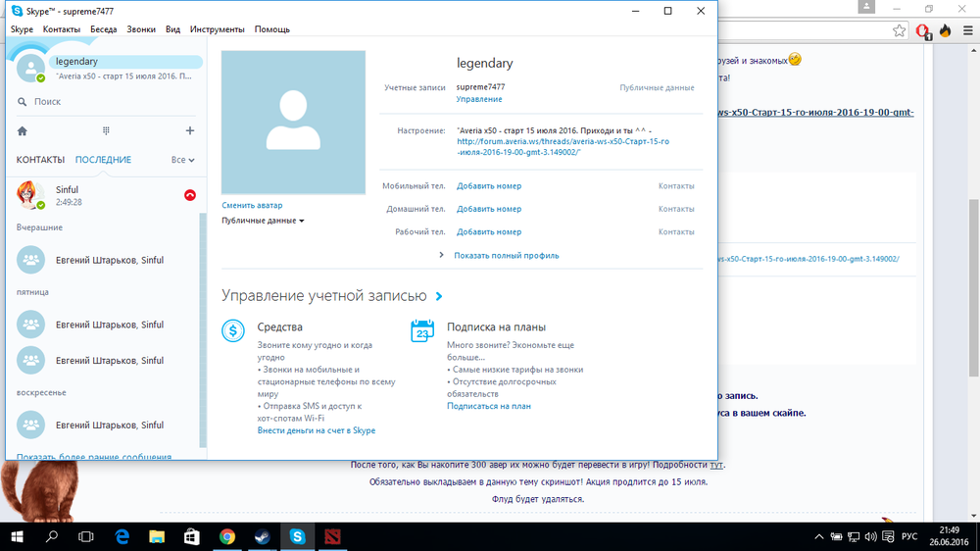
Task: Open the "Все" contact filter dropdown
Action: [x=182, y=160]
